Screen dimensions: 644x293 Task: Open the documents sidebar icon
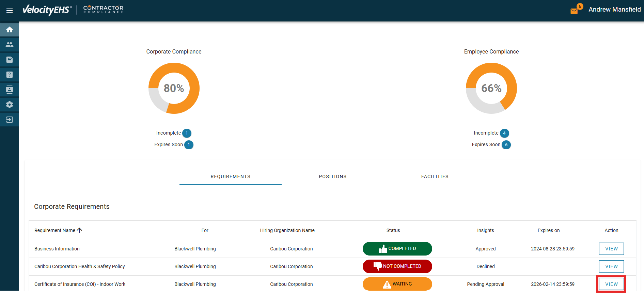click(10, 60)
